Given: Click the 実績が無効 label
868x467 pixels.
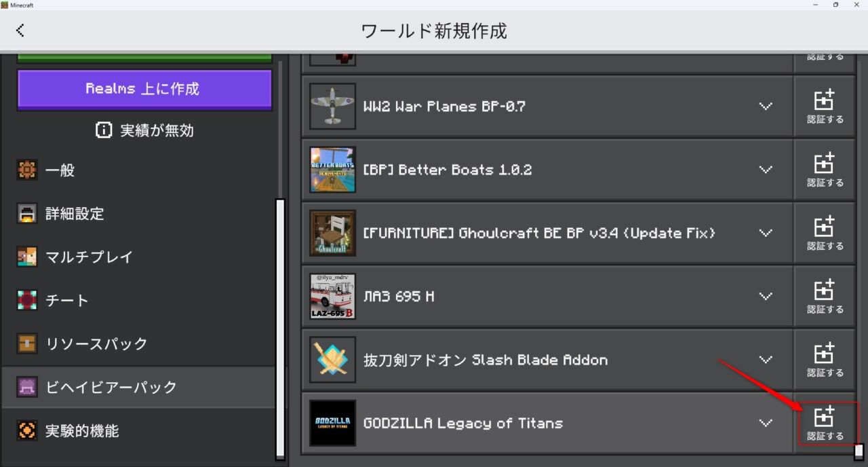Looking at the screenshot, I should point(157,130).
